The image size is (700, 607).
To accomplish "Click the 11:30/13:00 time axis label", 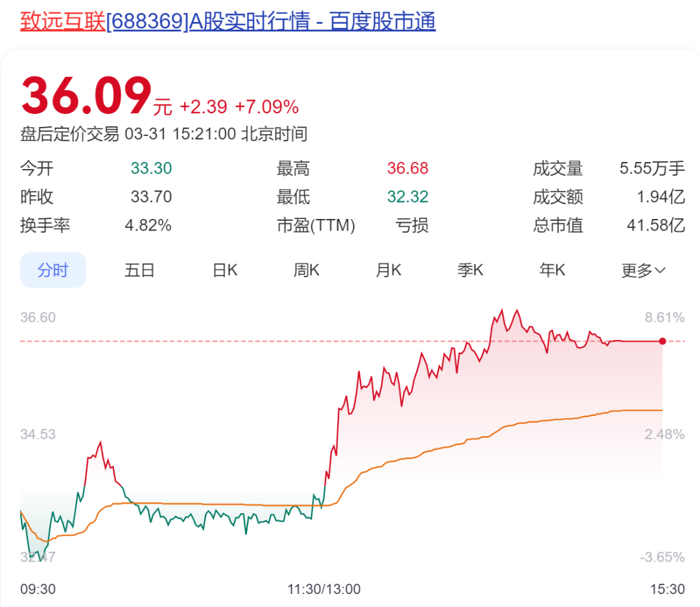I will tap(324, 589).
